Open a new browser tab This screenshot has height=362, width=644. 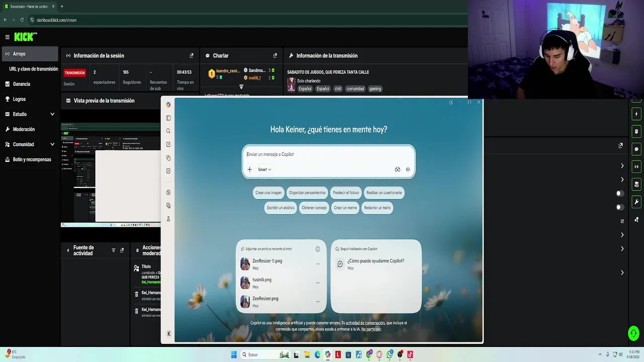pos(62,7)
